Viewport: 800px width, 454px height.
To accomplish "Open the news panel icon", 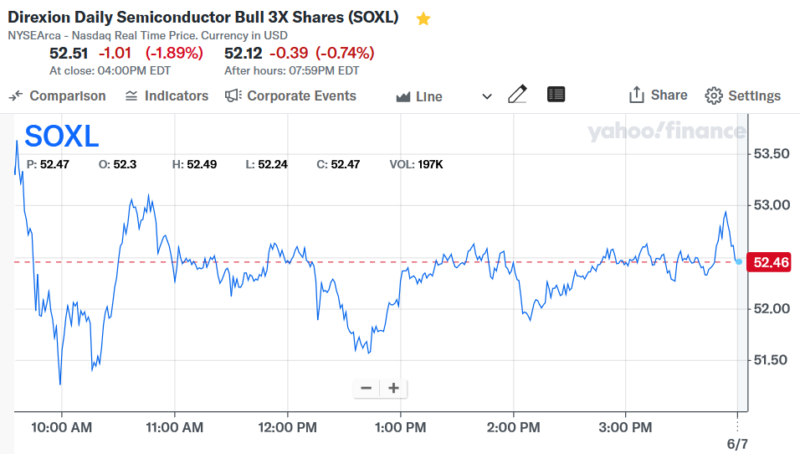I will pos(557,95).
